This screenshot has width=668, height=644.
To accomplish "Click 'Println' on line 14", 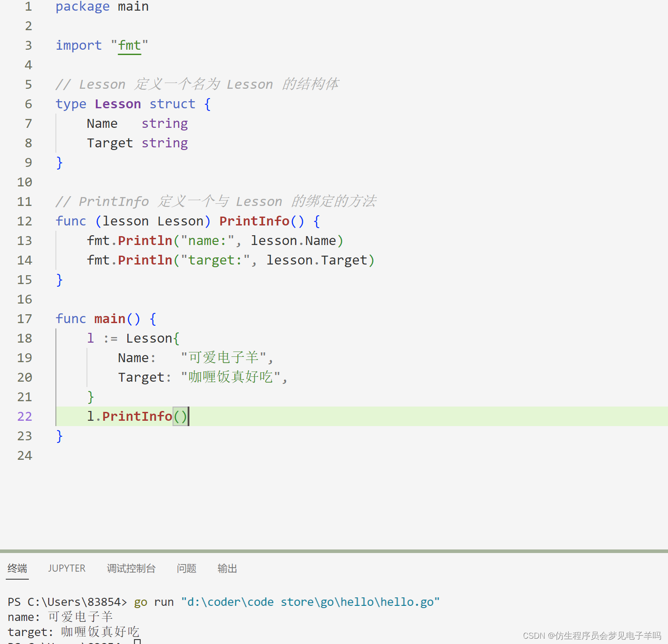I will point(145,260).
